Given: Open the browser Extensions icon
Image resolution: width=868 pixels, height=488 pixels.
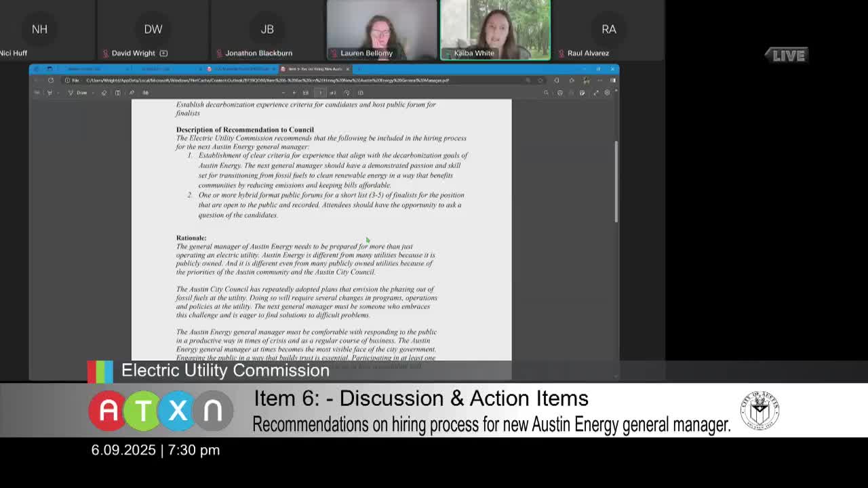Looking at the screenshot, I should click(572, 80).
